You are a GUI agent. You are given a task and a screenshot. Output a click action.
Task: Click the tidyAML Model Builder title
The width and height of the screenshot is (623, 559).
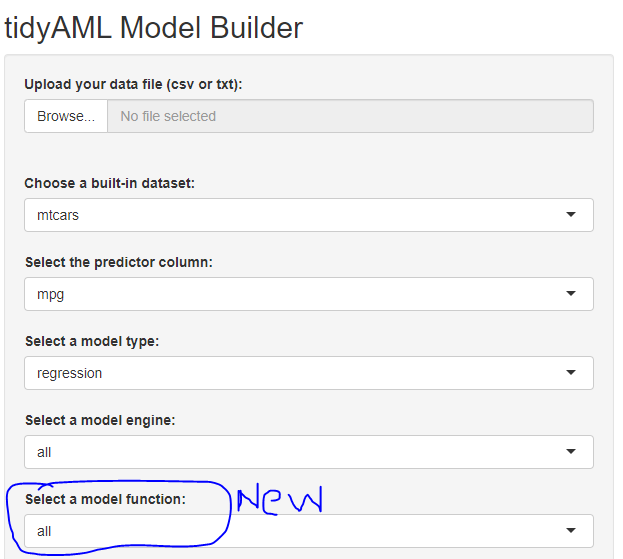pyautogui.click(x=154, y=27)
